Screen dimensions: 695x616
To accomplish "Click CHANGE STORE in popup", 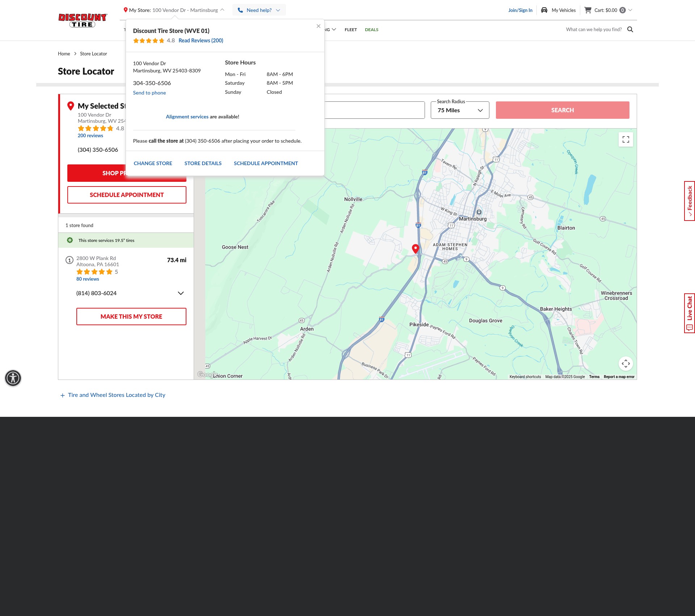I will click(153, 163).
